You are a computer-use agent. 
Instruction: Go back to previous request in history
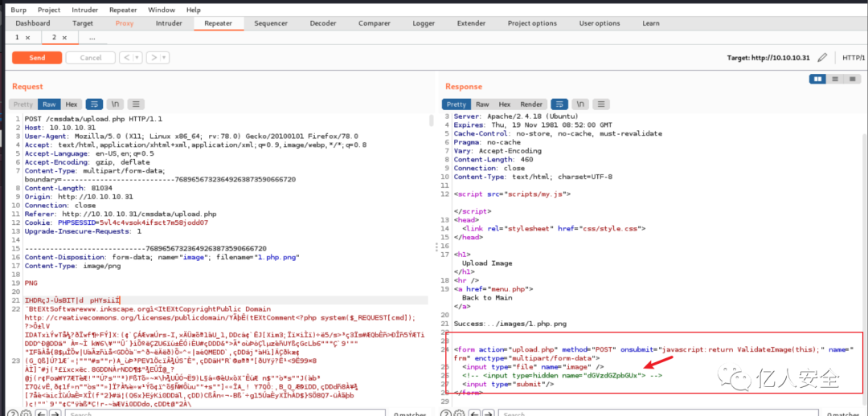click(127, 58)
